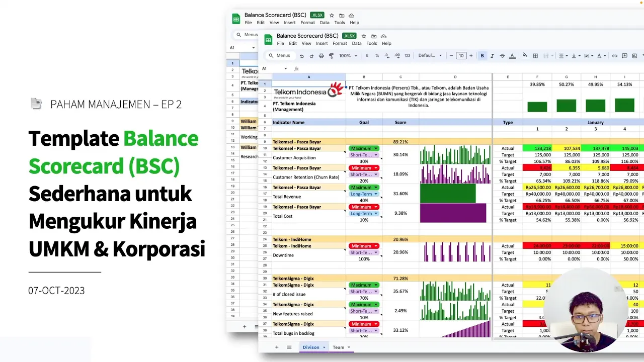The width and height of the screenshot is (644, 362).
Task: Insert a link via toolbar icon
Action: tap(614, 56)
